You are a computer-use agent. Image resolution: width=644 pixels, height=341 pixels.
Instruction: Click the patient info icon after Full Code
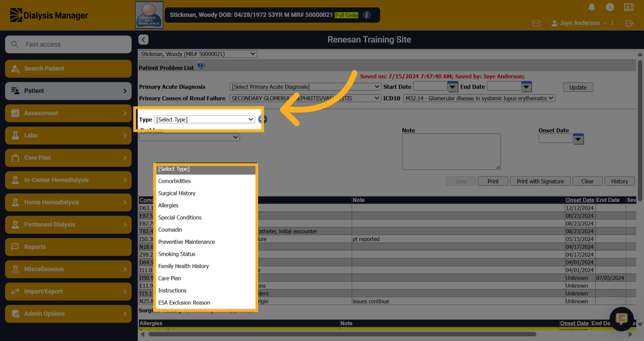tap(367, 15)
